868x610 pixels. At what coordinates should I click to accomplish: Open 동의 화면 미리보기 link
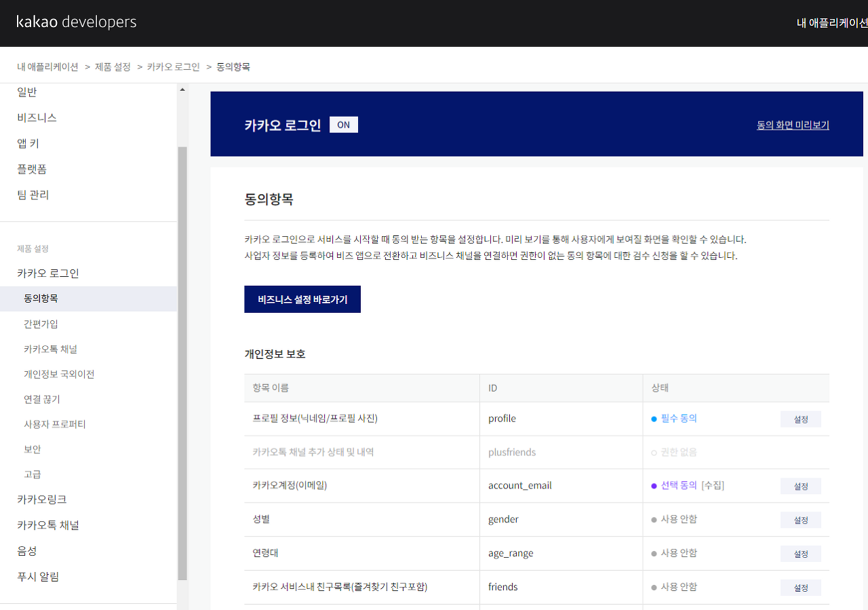[x=793, y=125]
